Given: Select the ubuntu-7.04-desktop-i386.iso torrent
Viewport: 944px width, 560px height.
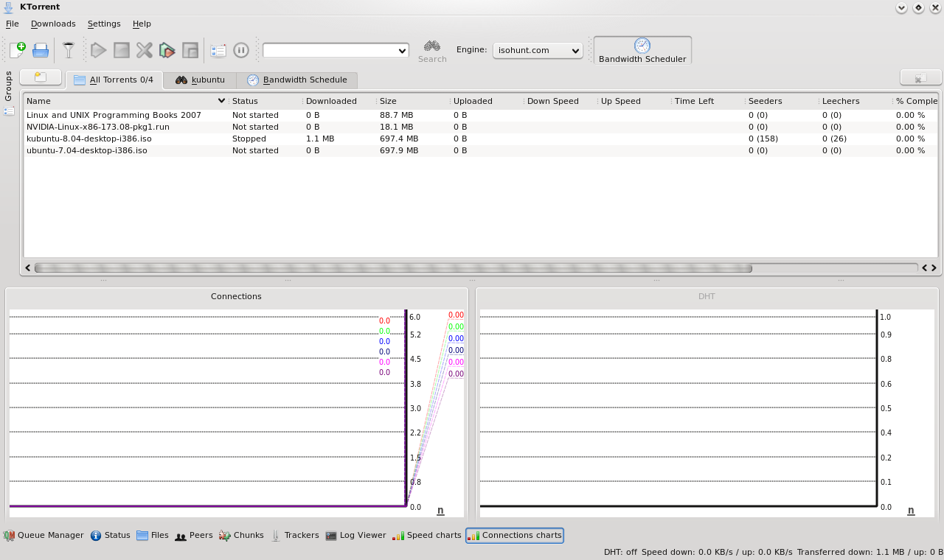Looking at the screenshot, I should (481, 150).
